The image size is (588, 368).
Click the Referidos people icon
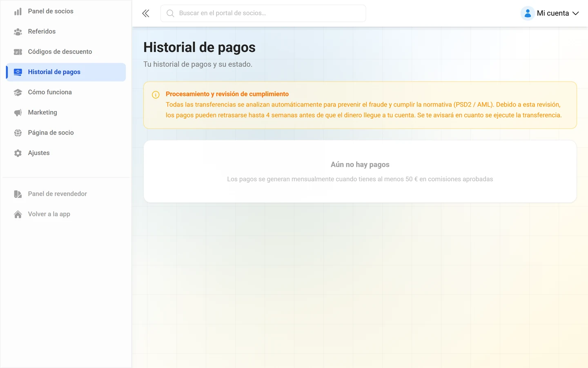click(x=18, y=31)
